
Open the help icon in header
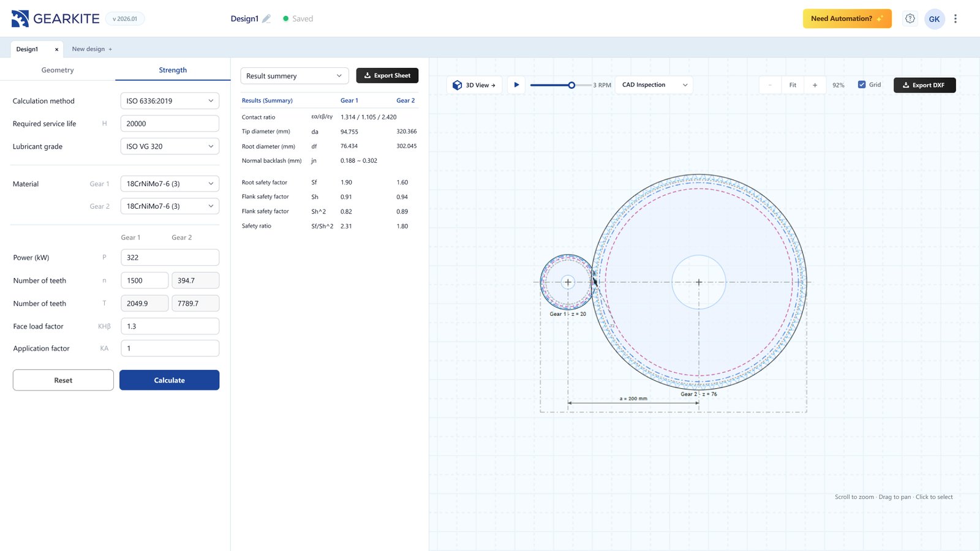click(x=910, y=18)
